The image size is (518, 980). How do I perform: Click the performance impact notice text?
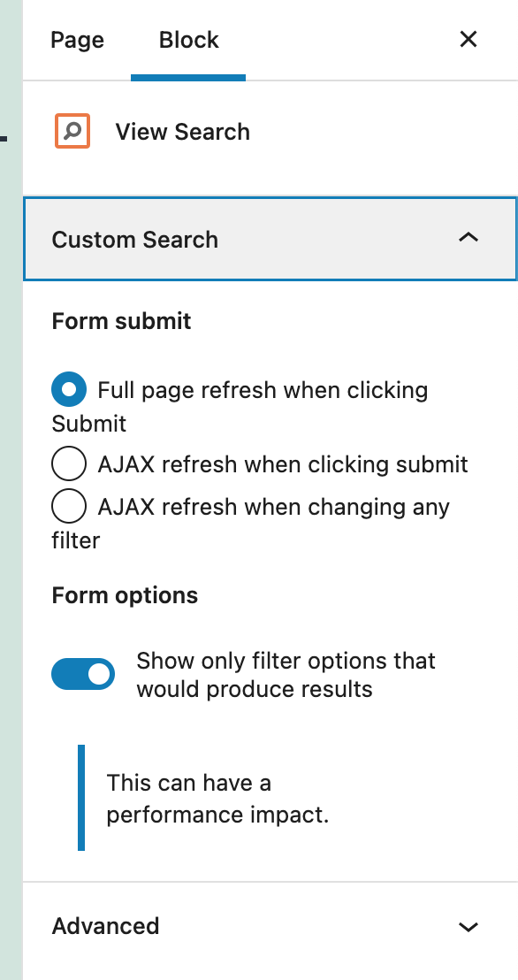[x=217, y=799]
